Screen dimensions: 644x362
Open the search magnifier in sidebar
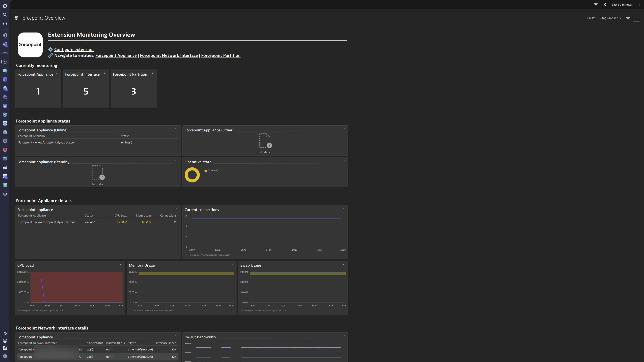(x=5, y=15)
